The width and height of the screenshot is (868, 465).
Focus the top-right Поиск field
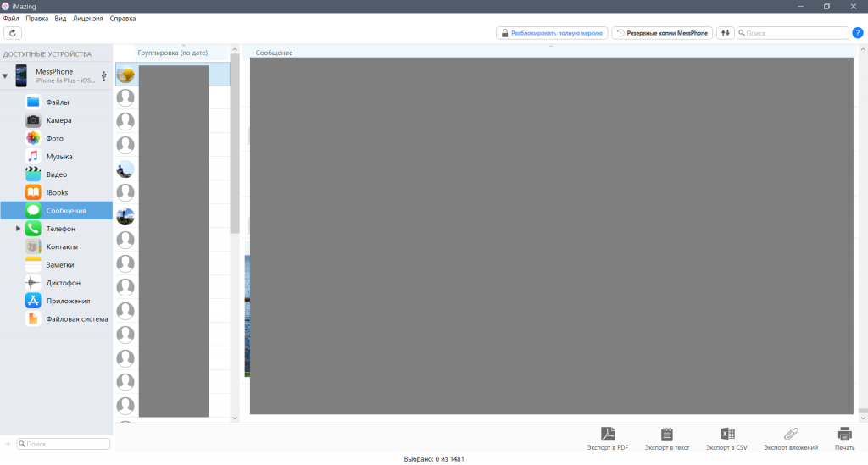793,33
